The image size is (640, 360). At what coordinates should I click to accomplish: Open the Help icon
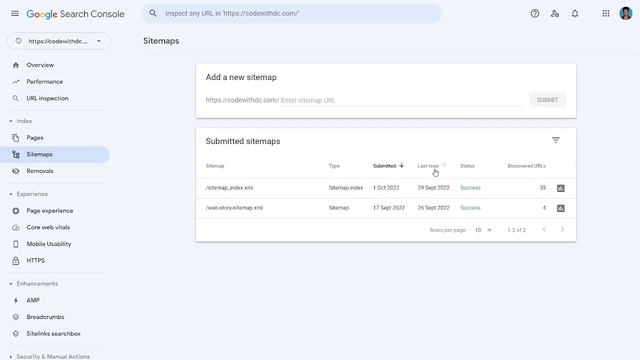pos(535,13)
